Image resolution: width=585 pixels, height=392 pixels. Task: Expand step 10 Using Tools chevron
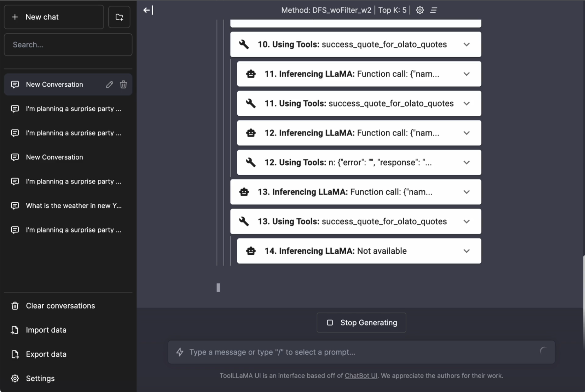click(x=467, y=45)
